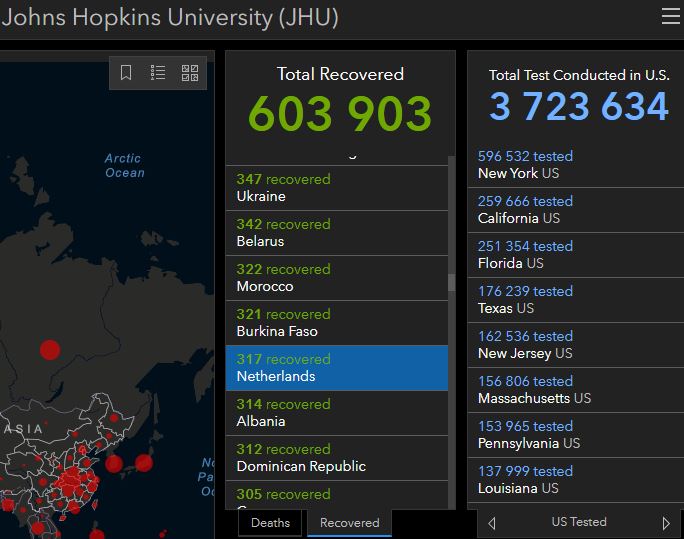Click the Johns Hopkins University title
Viewport: 684px width, 539px height.
pyautogui.click(x=170, y=17)
